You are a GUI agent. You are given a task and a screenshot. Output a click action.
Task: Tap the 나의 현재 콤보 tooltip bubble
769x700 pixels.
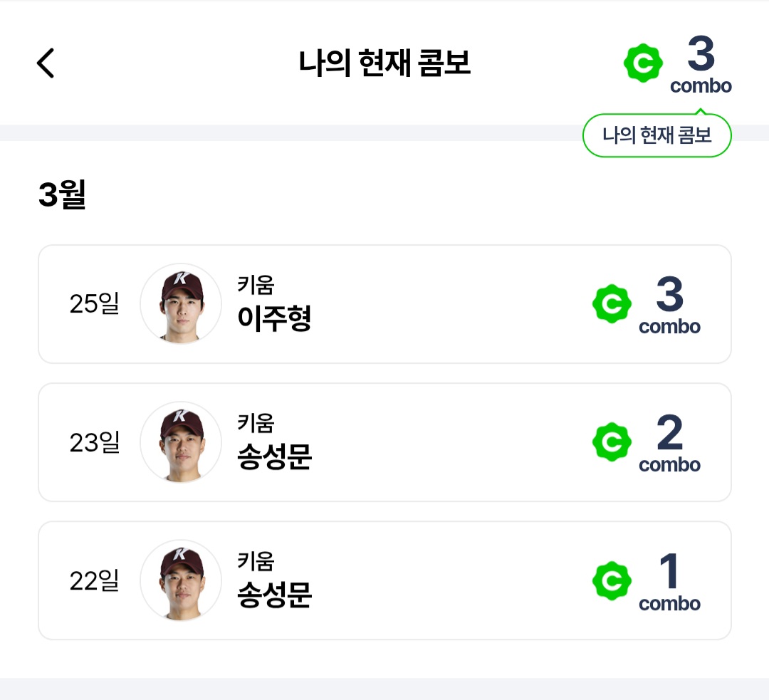pos(656,135)
